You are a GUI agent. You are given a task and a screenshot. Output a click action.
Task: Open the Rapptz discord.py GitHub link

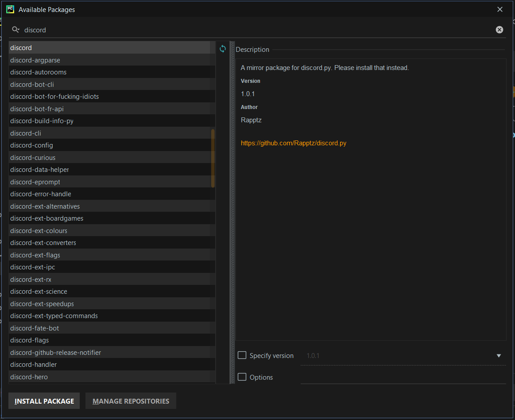(x=293, y=143)
